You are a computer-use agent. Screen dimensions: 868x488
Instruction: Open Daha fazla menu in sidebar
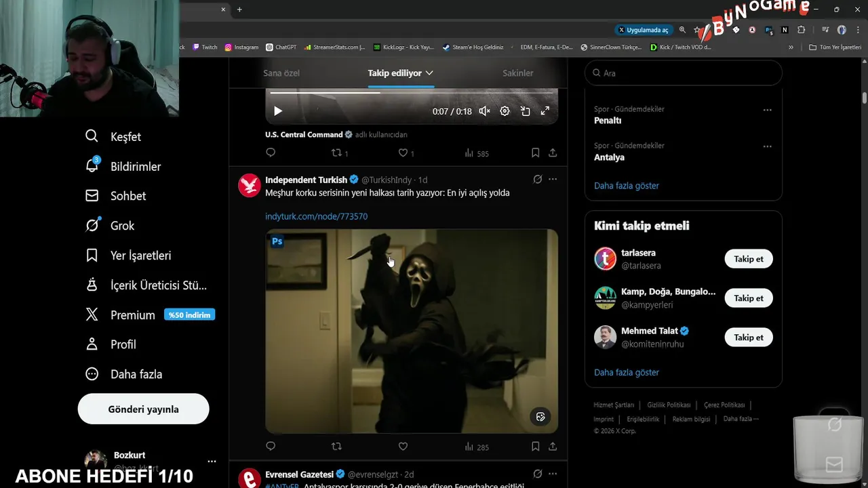[x=123, y=374]
